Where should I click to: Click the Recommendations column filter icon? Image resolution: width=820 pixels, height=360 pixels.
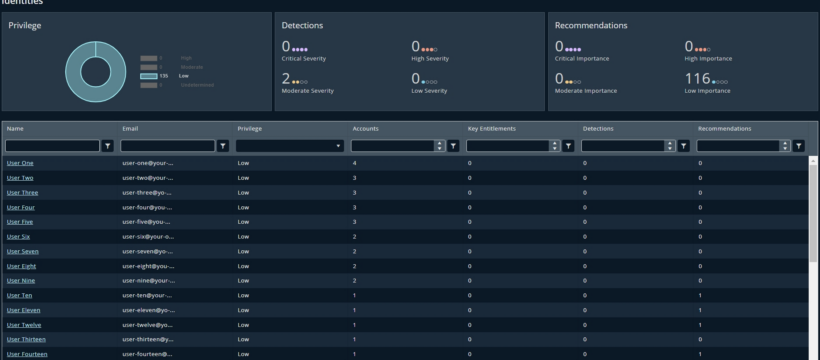click(799, 146)
